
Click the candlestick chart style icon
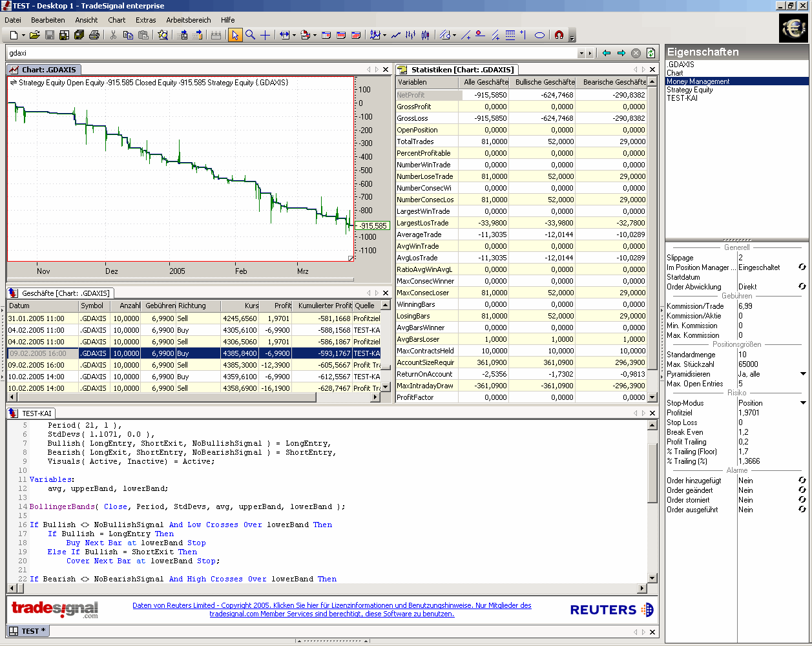pos(425,35)
